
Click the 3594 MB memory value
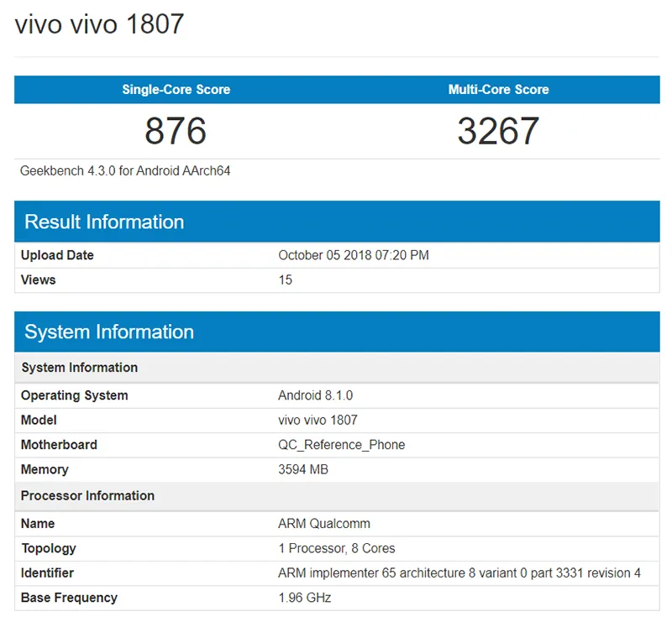[x=302, y=469]
